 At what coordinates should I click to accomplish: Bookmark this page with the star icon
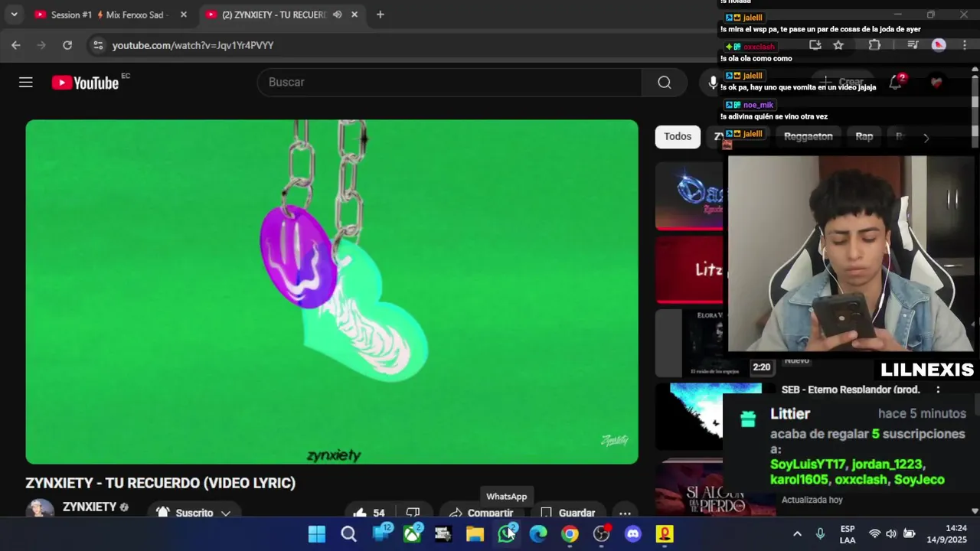pos(838,45)
